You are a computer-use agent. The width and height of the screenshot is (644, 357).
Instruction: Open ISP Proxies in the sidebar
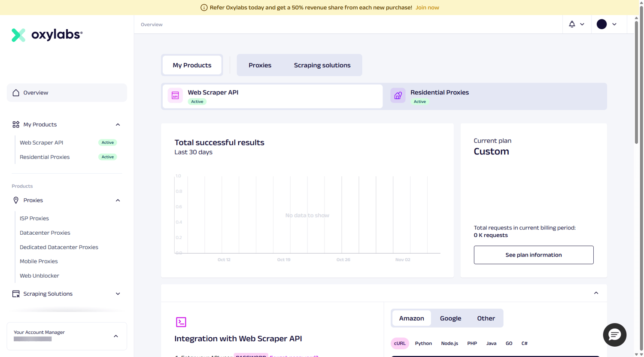pyautogui.click(x=34, y=218)
